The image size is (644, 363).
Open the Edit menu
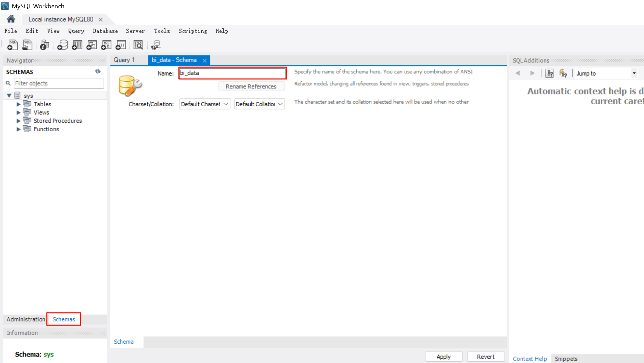(32, 31)
